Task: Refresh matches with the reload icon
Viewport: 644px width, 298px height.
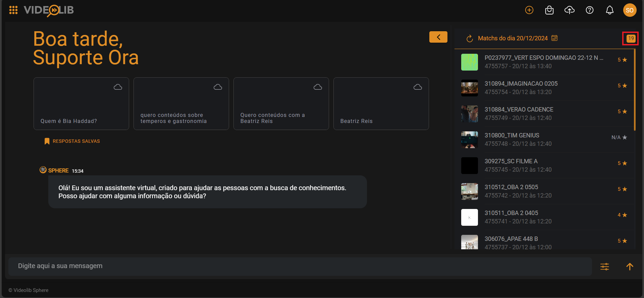Action: point(470,39)
